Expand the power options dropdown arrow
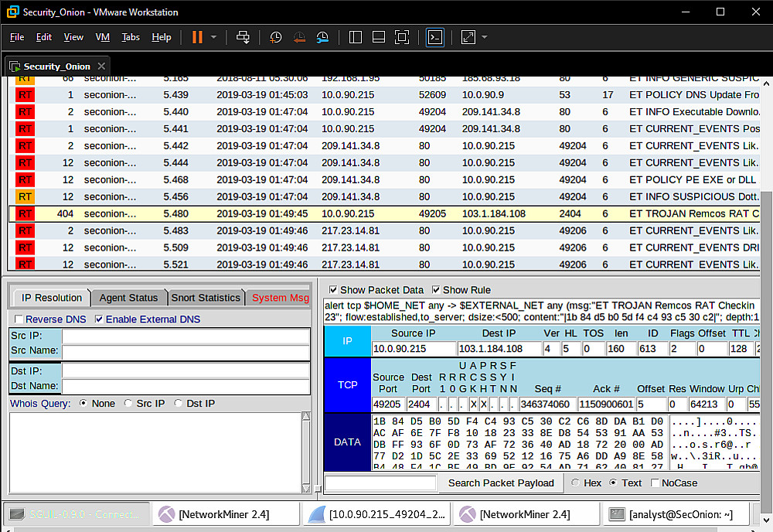 (x=213, y=37)
